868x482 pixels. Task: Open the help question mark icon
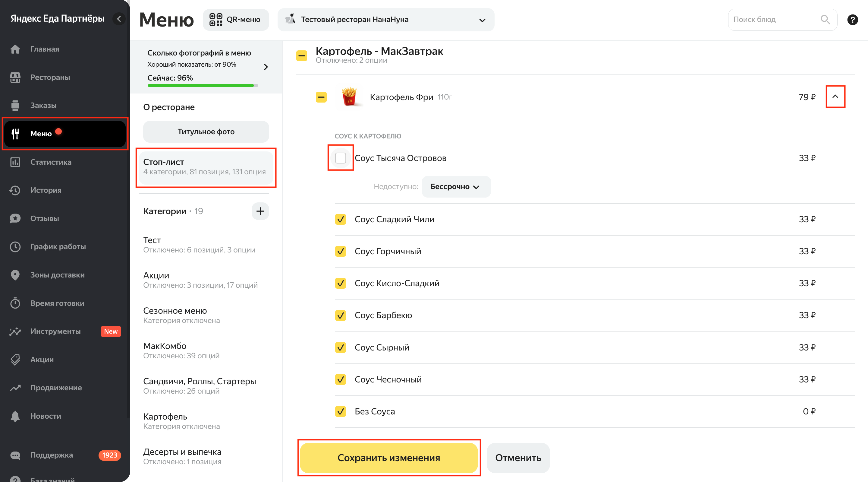[x=853, y=20]
